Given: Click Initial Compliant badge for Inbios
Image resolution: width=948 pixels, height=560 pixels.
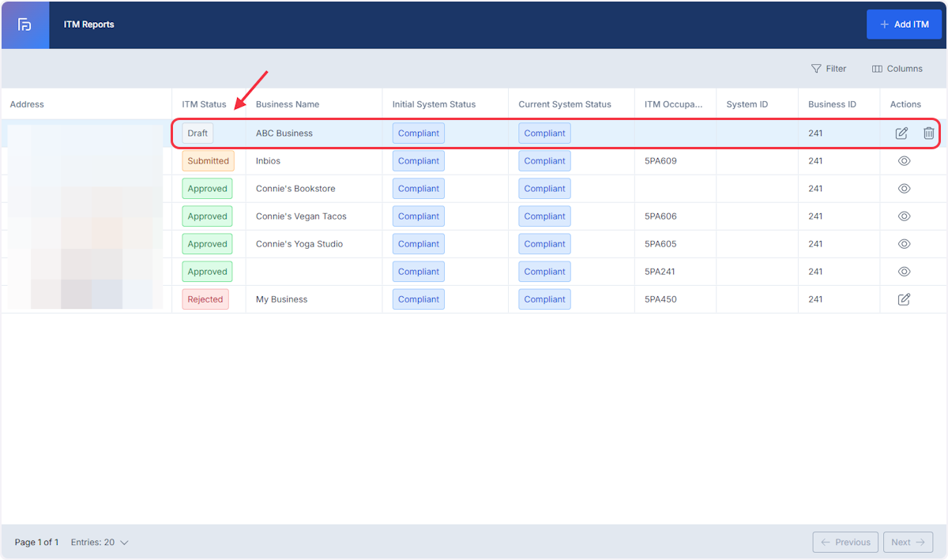Looking at the screenshot, I should [419, 161].
